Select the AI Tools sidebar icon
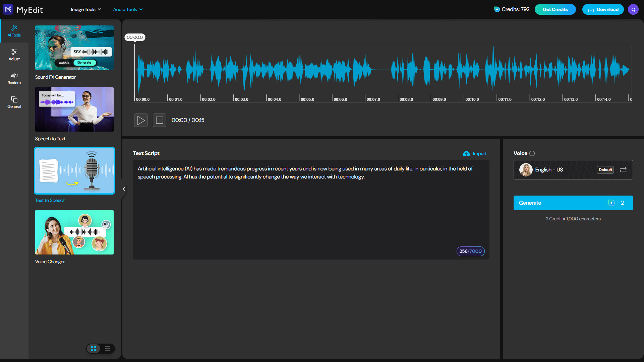This screenshot has height=362, width=644. tap(14, 31)
